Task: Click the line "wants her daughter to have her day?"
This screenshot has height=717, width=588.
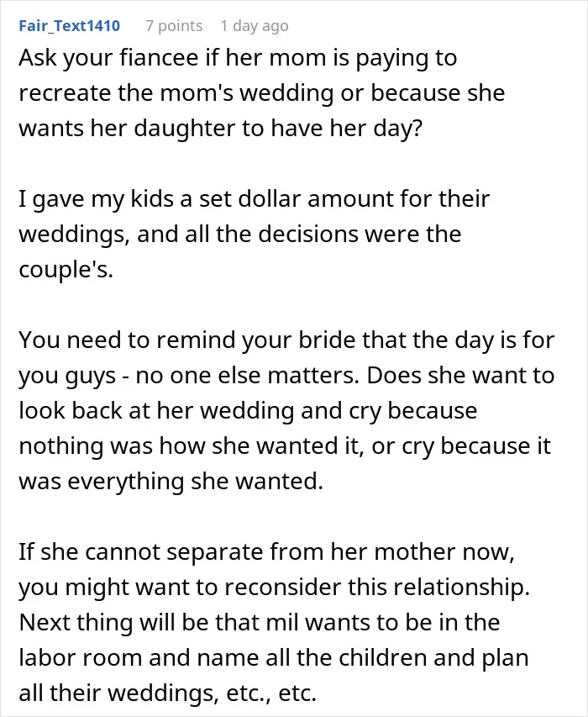Action: point(221,128)
